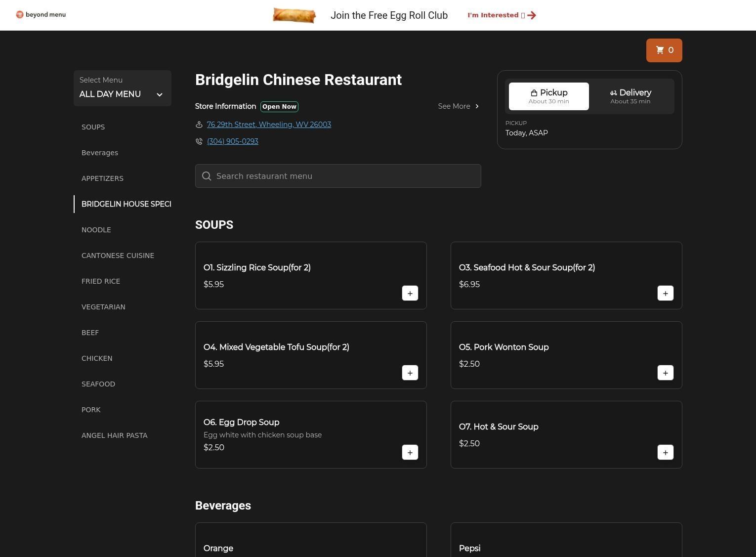This screenshot has width=756, height=557.
Task: Expand the ALL DAY MENU dropdown
Action: point(122,88)
